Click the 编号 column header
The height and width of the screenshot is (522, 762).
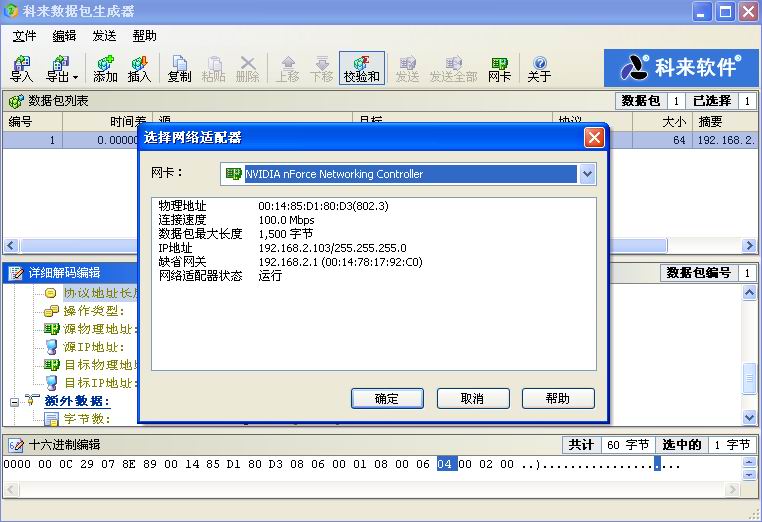tap(32, 122)
